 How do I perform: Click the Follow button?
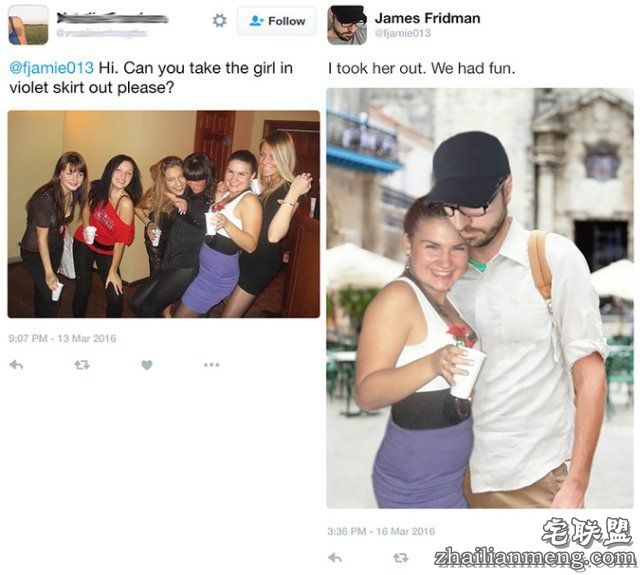pos(277,21)
